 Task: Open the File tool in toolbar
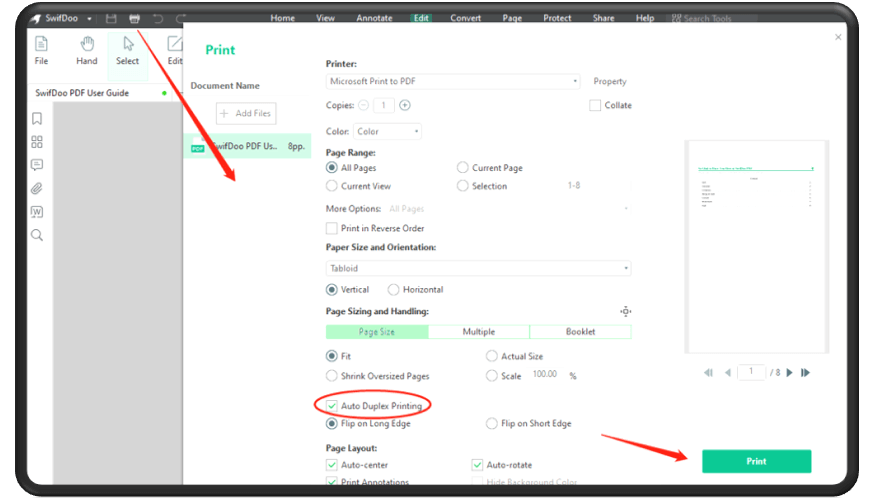[x=41, y=50]
